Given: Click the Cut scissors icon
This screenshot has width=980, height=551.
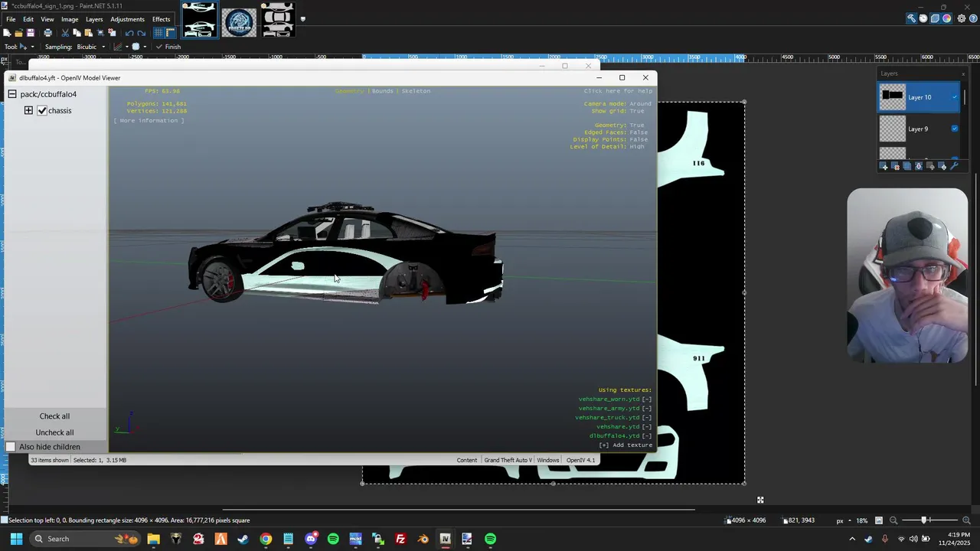Looking at the screenshot, I should click(65, 33).
